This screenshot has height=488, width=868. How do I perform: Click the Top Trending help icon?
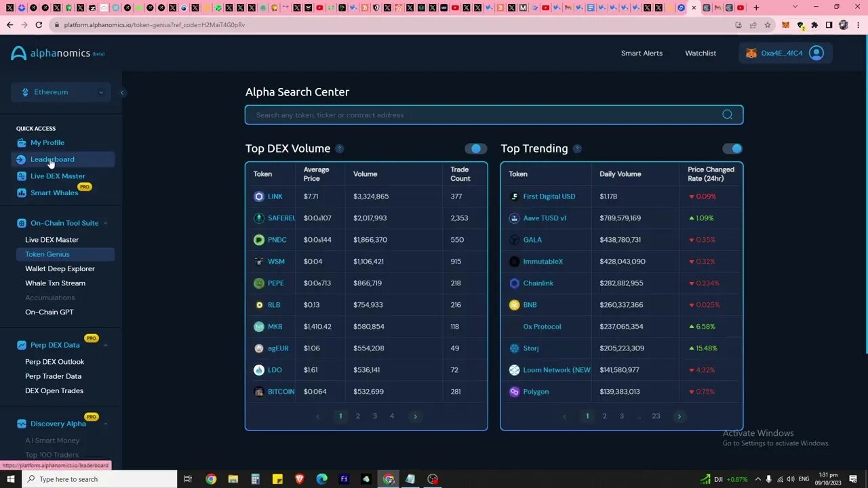click(577, 149)
